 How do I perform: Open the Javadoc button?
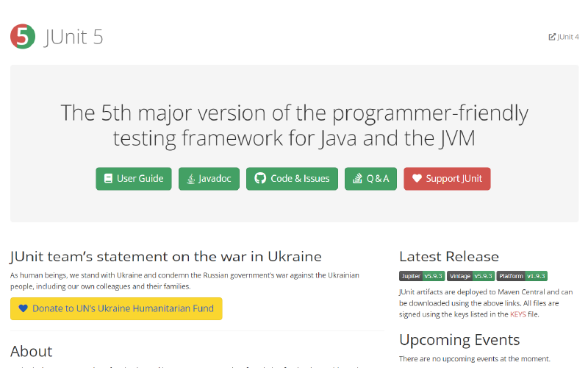pos(209,179)
